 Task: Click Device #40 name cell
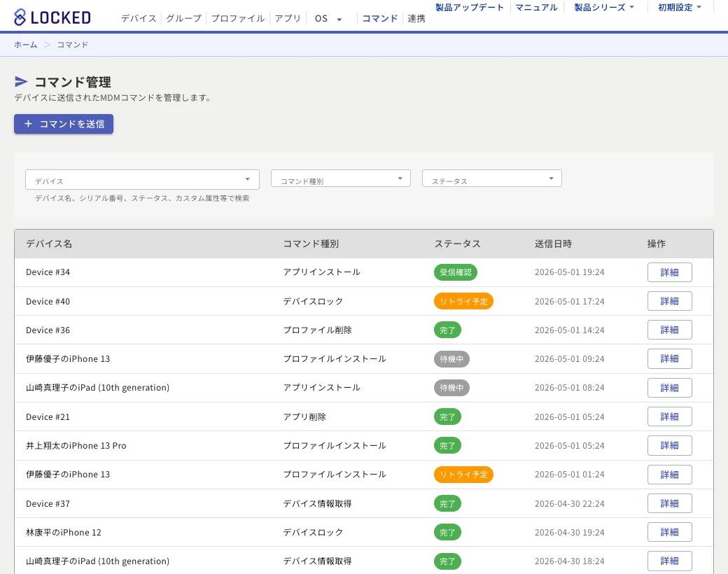[48, 302]
